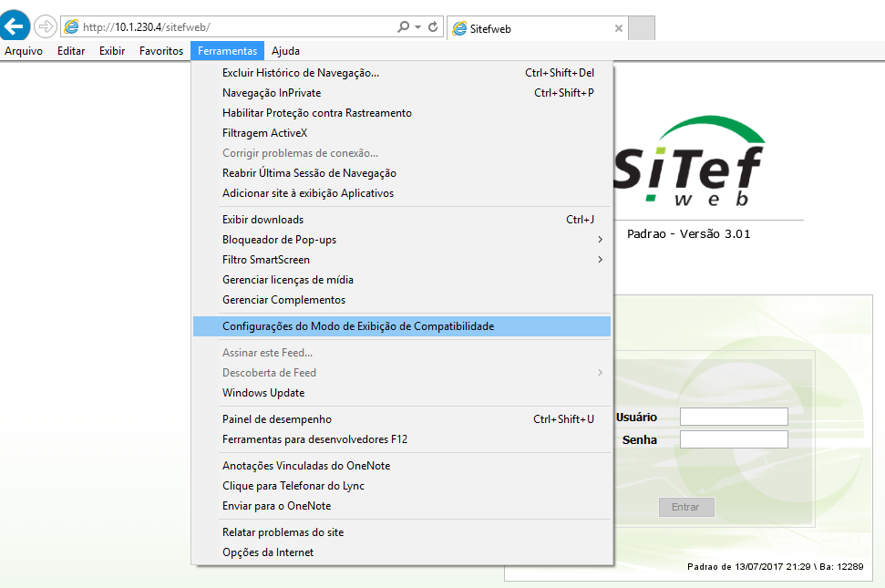Close the Sitefweb tab
This screenshot has height=588, width=885.
[619, 28]
